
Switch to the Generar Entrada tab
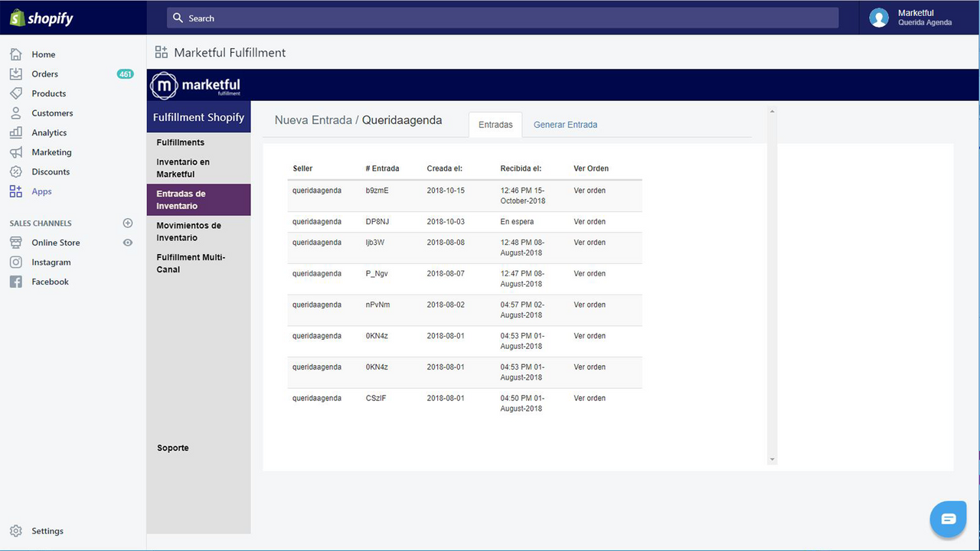[565, 124]
